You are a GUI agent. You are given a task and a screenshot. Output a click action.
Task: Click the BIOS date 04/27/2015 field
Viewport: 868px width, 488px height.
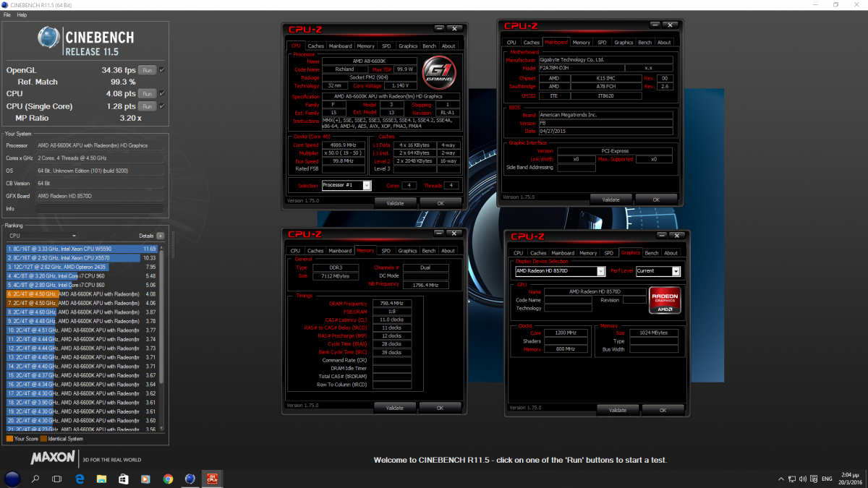tap(608, 131)
